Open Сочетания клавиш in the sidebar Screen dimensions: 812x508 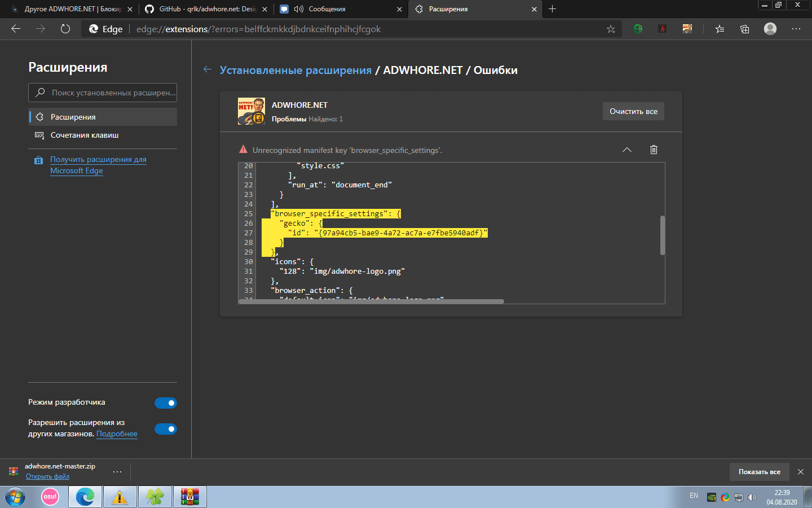103,135
